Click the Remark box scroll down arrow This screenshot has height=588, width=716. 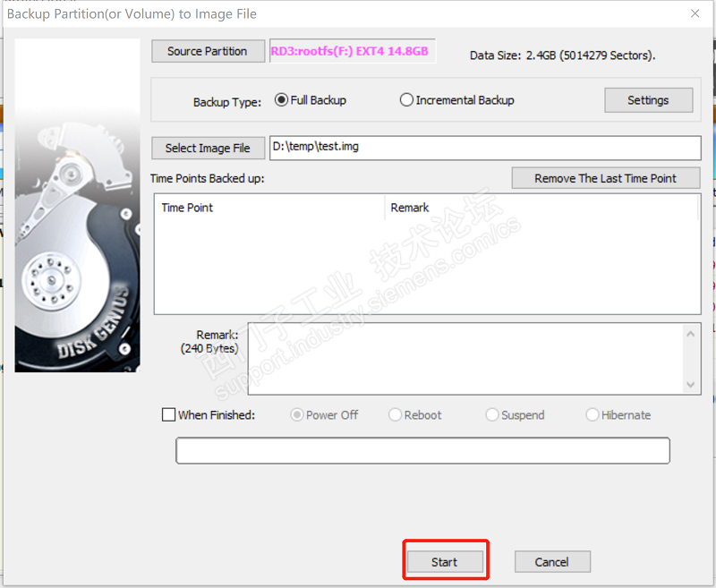690,384
